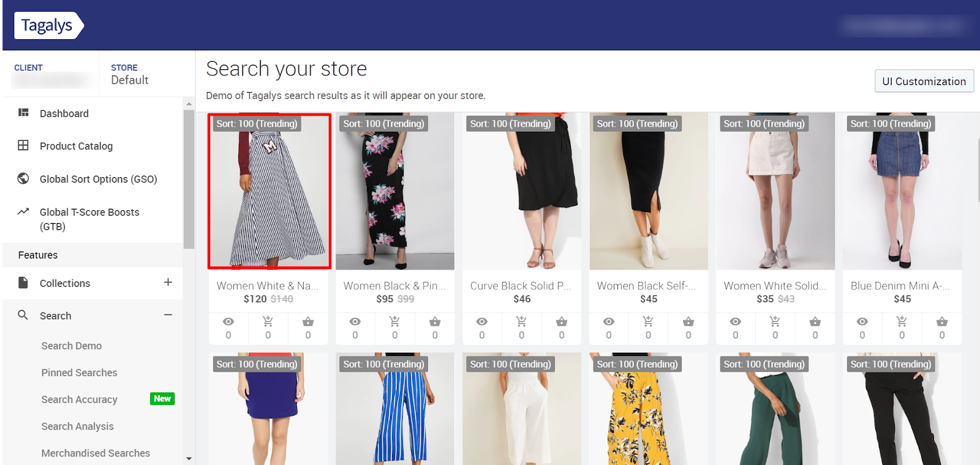Click the UI Customization button
980x465 pixels.
click(924, 81)
